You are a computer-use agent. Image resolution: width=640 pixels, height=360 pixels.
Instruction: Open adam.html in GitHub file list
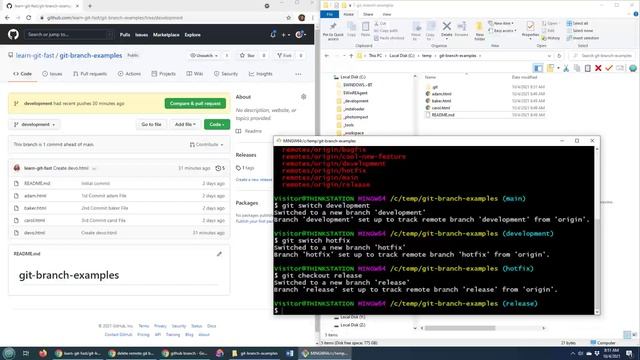coord(35,196)
